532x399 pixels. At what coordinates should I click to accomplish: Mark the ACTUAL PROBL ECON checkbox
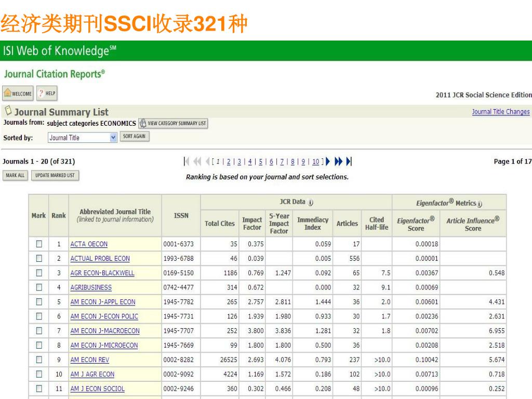(39, 259)
